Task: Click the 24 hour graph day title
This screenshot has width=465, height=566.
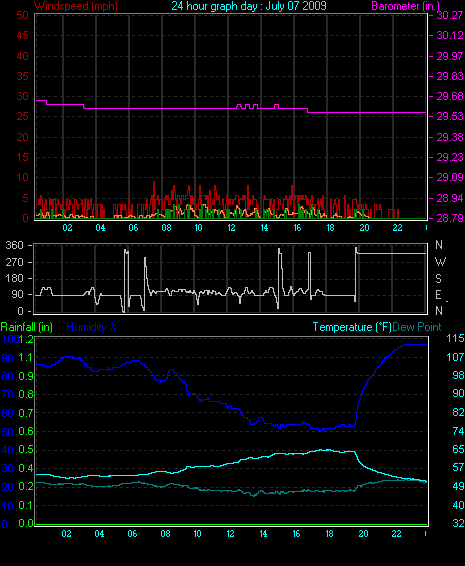Action: pos(249,6)
